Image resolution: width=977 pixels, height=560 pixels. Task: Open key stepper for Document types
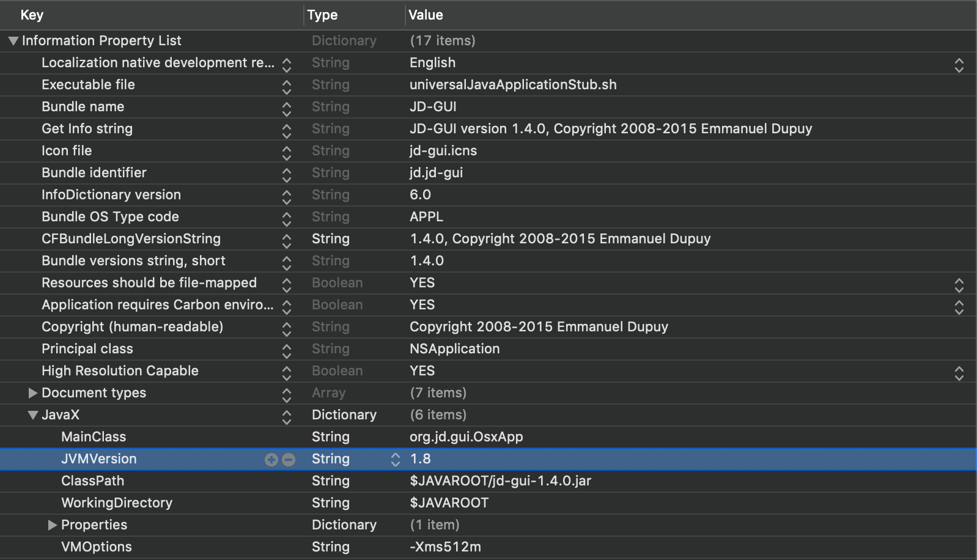point(287,396)
